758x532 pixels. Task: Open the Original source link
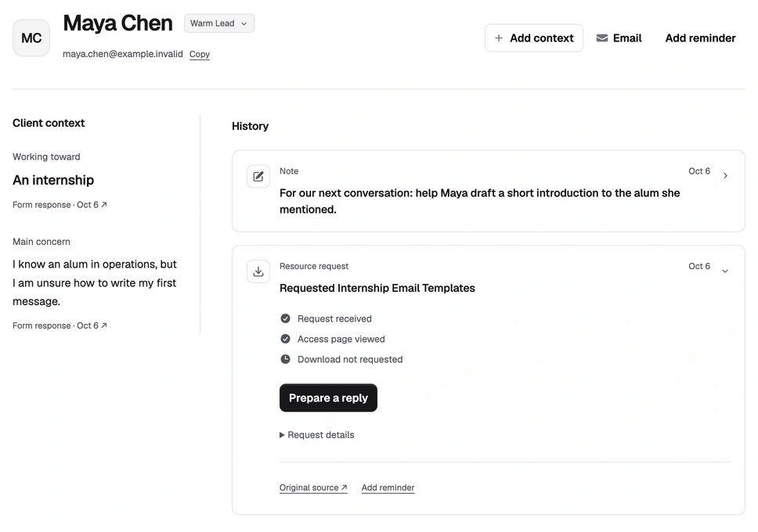[313, 487]
